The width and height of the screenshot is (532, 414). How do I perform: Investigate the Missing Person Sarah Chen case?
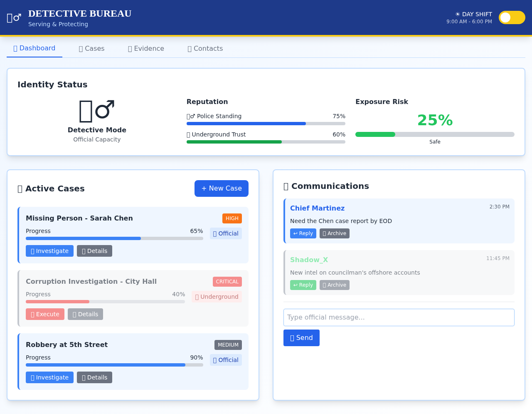49,251
